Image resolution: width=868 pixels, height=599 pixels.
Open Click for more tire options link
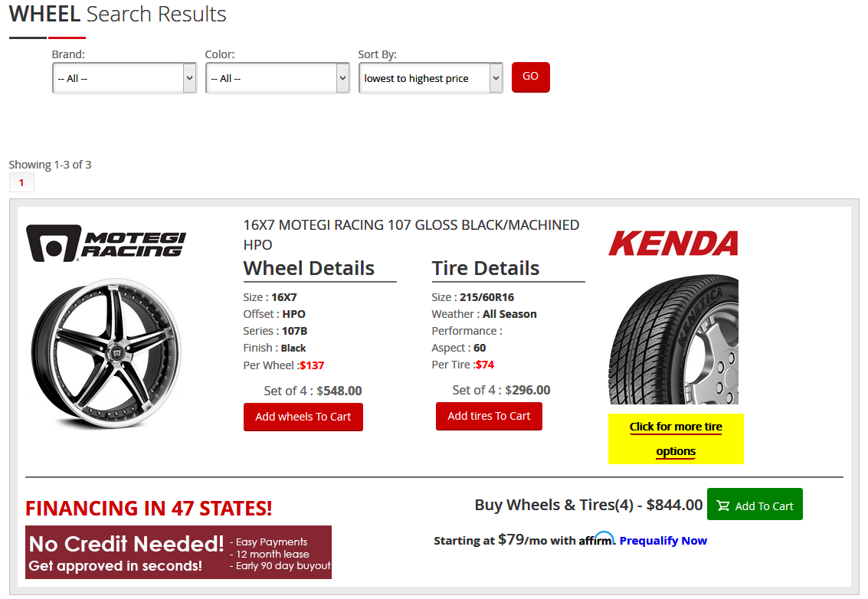pyautogui.click(x=676, y=438)
